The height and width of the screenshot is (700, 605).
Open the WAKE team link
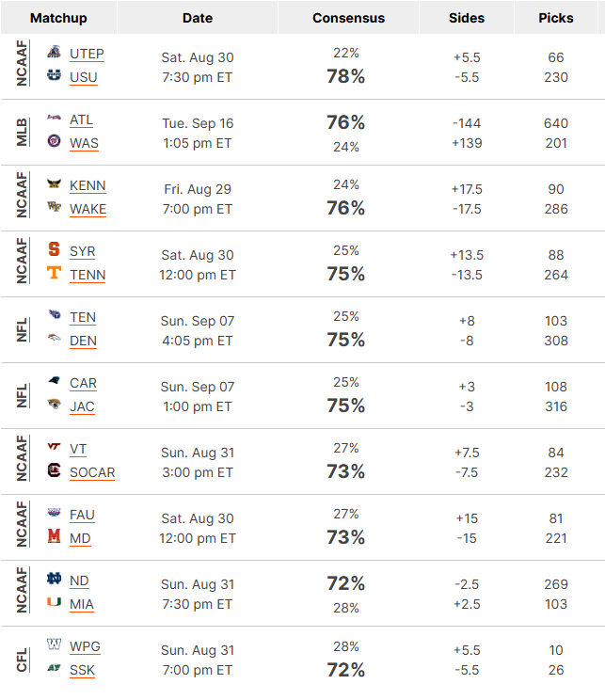88,209
